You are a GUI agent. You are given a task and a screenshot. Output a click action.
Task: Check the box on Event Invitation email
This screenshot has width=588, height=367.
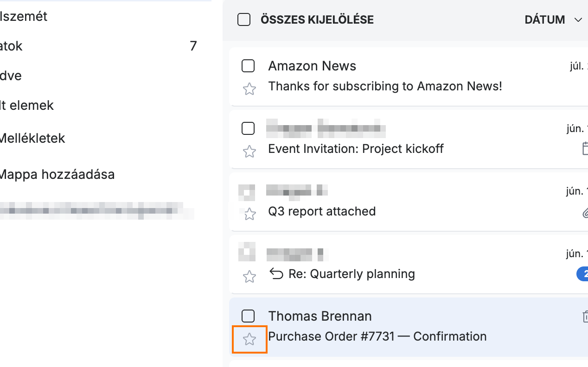tap(248, 128)
